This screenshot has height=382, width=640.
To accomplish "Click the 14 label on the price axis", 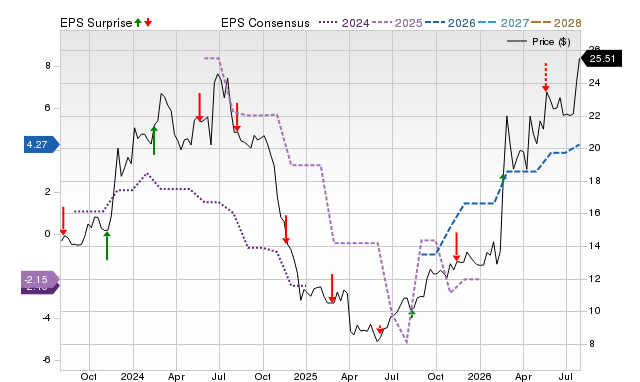I will click(x=594, y=246).
